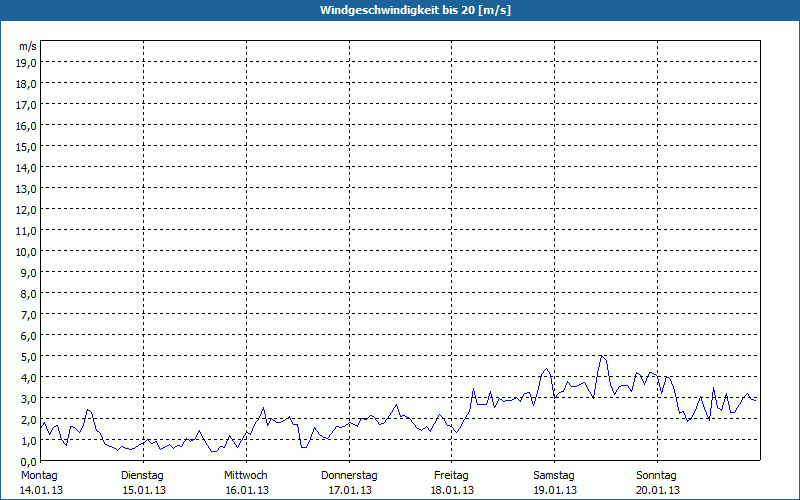
Task: Select the 14,0 y-axis label
Action: 26,168
